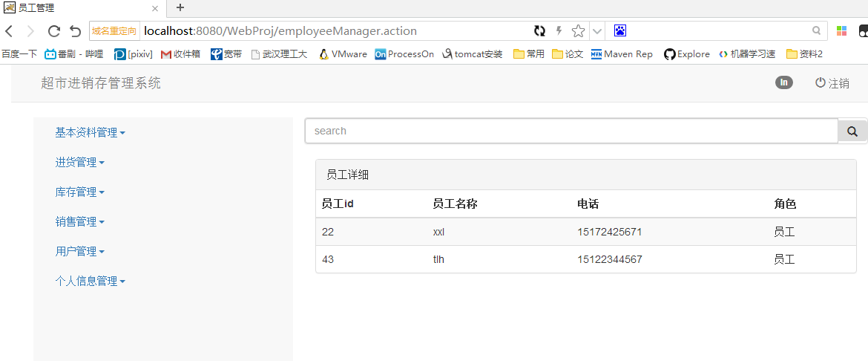Click the 电话 column header

coord(588,204)
